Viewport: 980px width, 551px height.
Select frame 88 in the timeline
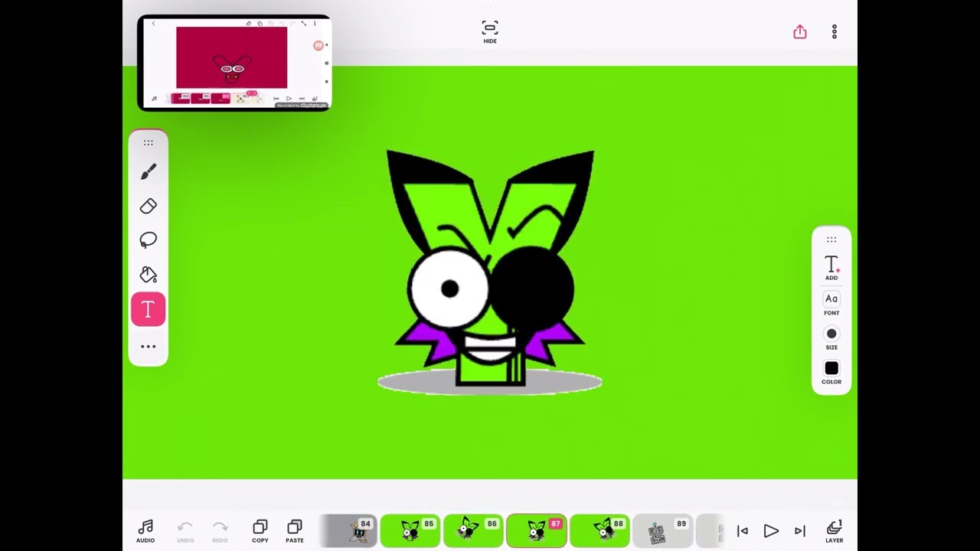pyautogui.click(x=599, y=531)
